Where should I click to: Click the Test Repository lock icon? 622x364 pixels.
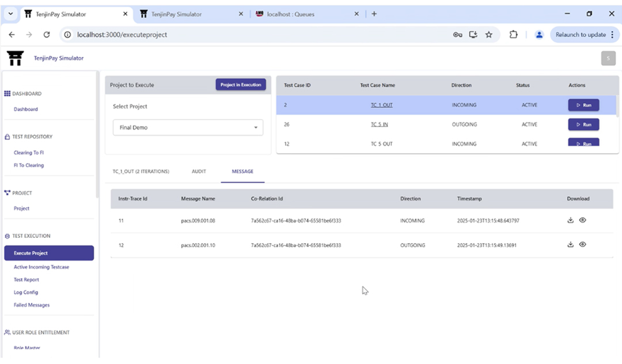(x=7, y=137)
